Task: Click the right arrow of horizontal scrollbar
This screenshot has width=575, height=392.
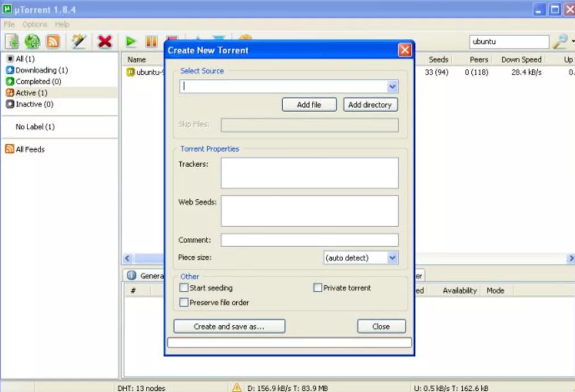Action: pyautogui.click(x=570, y=258)
